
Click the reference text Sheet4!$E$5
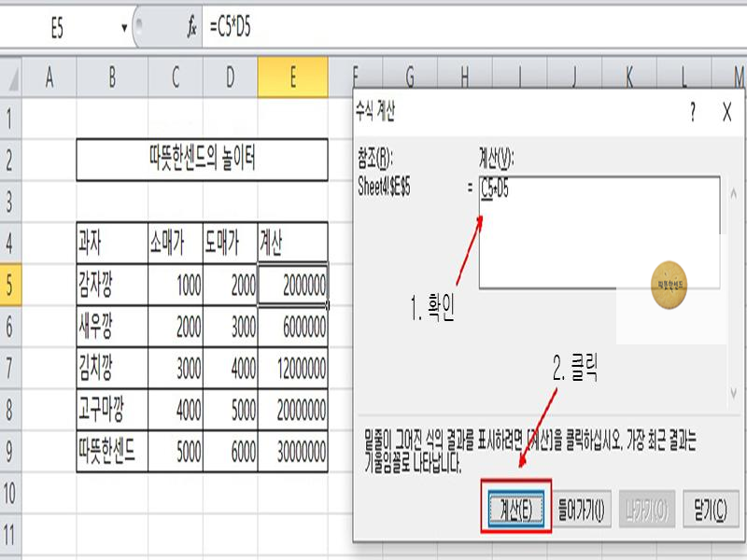tap(384, 187)
